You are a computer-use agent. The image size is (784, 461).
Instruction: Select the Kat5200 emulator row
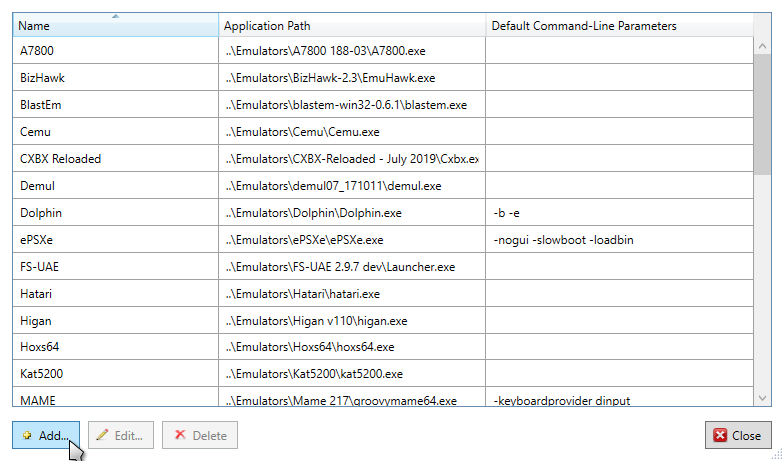(383, 374)
